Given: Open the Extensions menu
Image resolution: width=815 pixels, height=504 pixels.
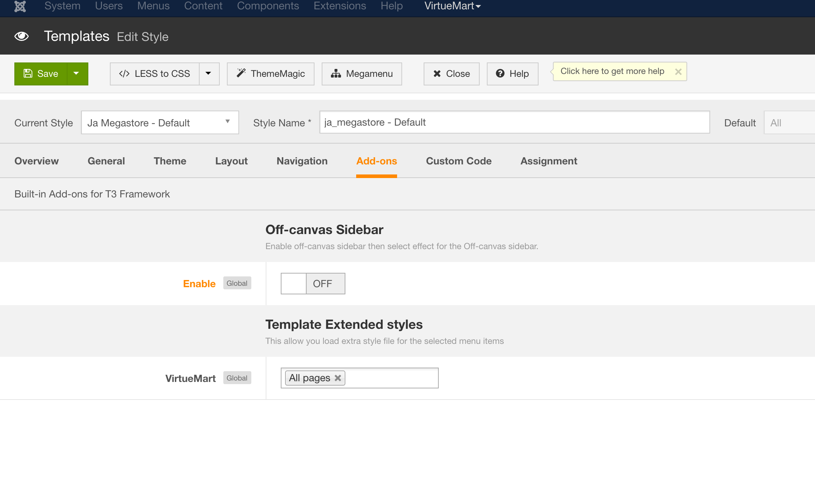Looking at the screenshot, I should pos(340,6).
